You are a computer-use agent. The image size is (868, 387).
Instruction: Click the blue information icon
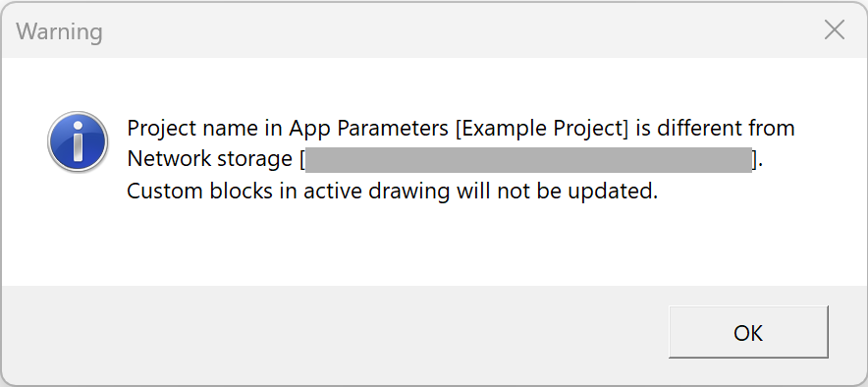(x=78, y=141)
